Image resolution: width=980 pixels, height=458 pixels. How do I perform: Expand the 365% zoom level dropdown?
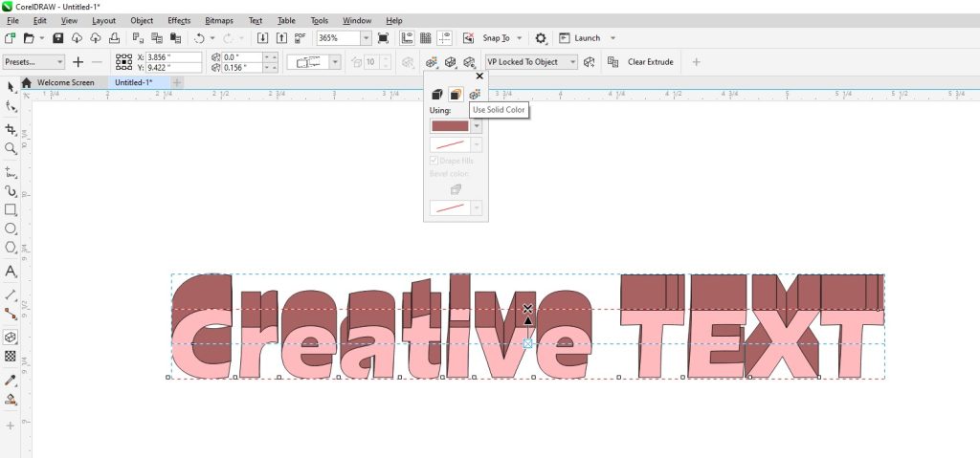(x=367, y=38)
